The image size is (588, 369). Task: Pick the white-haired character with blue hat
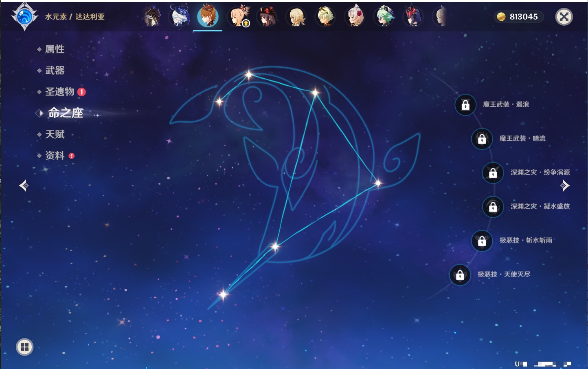click(180, 17)
